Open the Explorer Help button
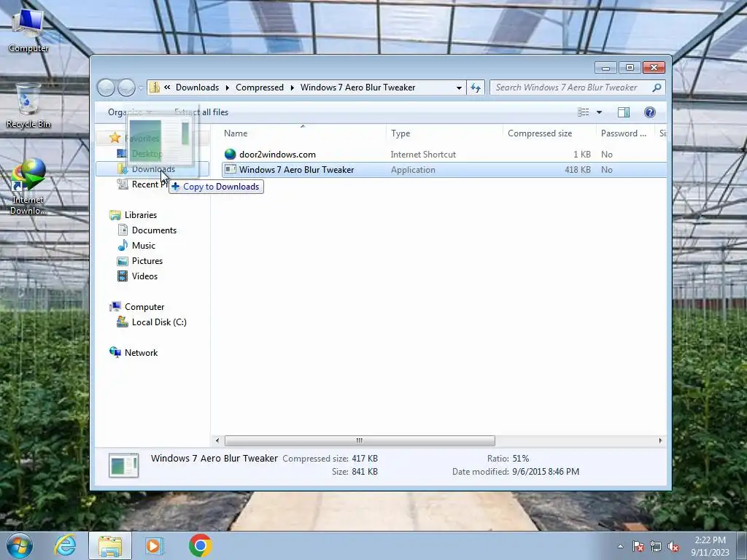Image resolution: width=747 pixels, height=560 pixels. (650, 112)
